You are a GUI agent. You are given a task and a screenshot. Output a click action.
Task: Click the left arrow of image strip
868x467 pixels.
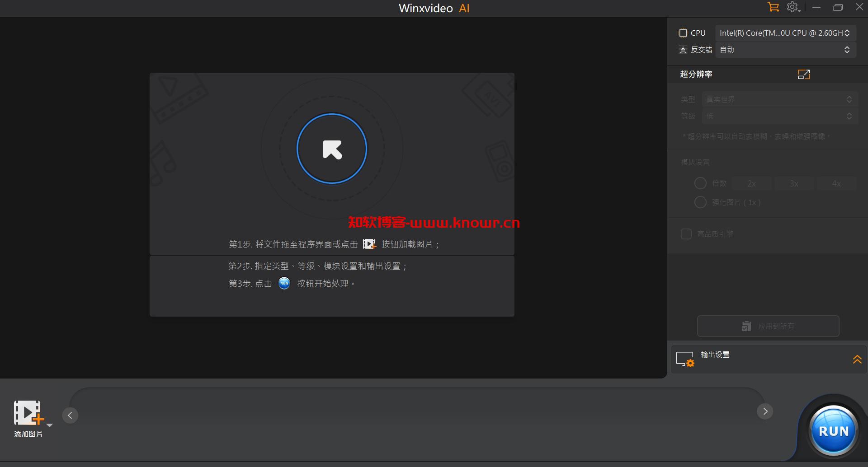(70, 416)
